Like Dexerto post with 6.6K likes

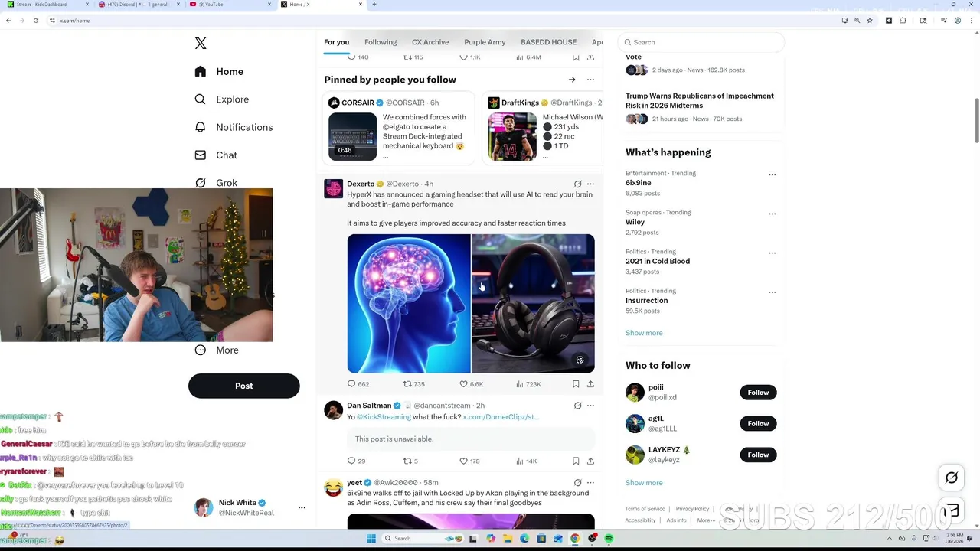point(471,384)
